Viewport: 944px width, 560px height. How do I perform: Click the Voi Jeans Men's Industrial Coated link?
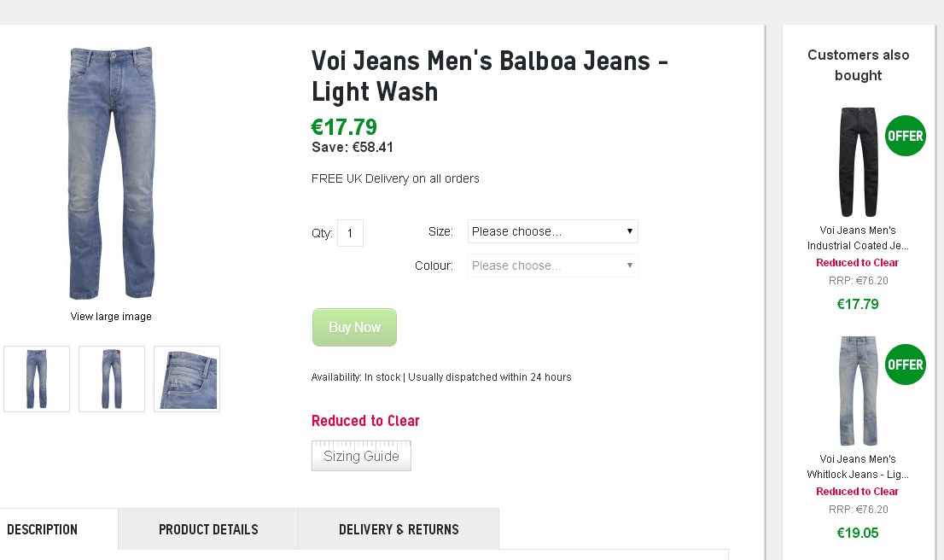[x=858, y=238]
